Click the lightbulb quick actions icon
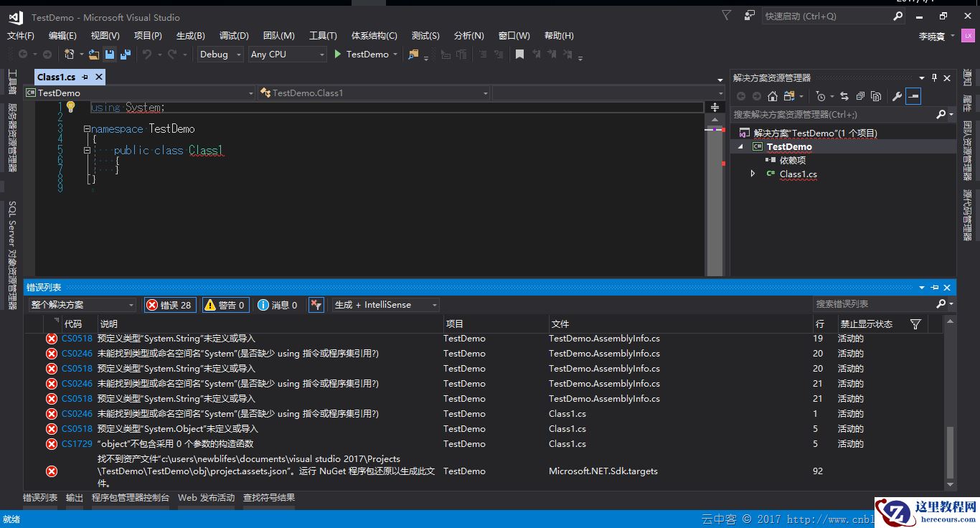The width and height of the screenshot is (980, 528). point(70,107)
